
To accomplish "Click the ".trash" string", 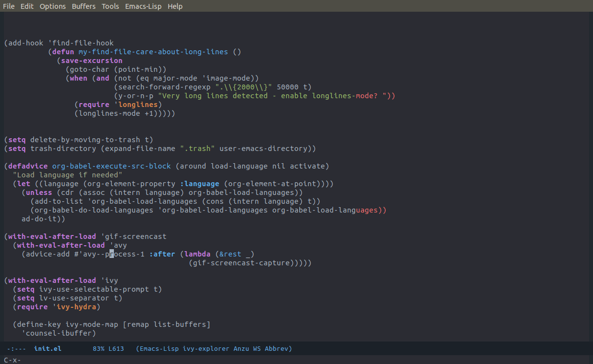I will (x=198, y=149).
